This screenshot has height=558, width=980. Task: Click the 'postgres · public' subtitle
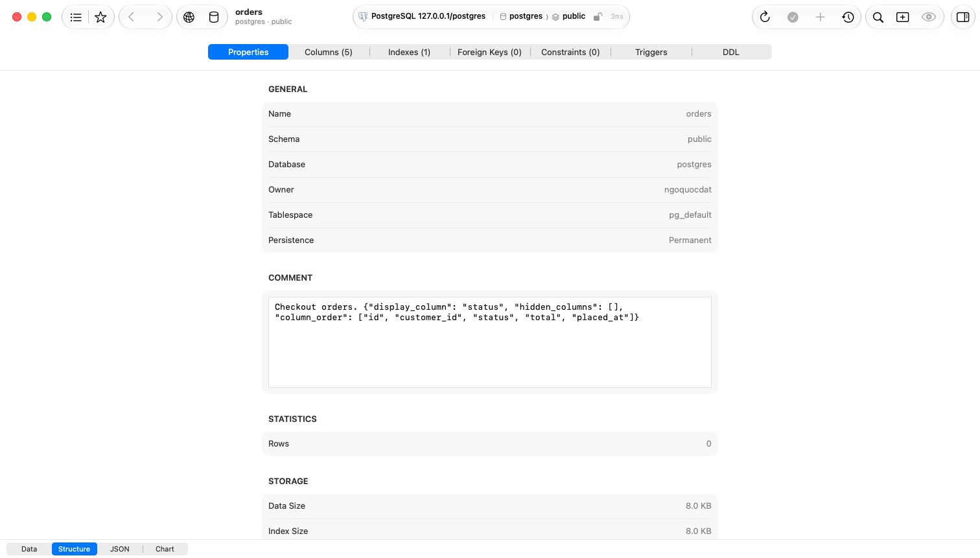[263, 22]
